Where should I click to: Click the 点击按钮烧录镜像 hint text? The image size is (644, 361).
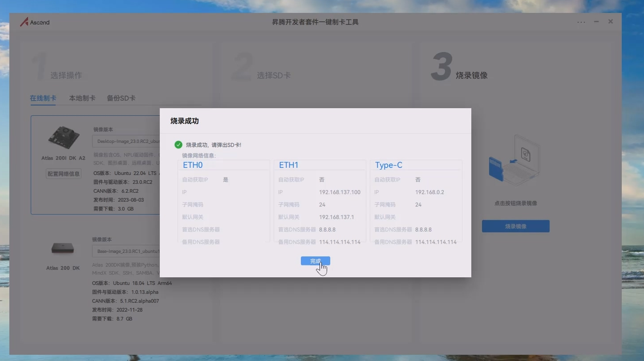pos(516,203)
